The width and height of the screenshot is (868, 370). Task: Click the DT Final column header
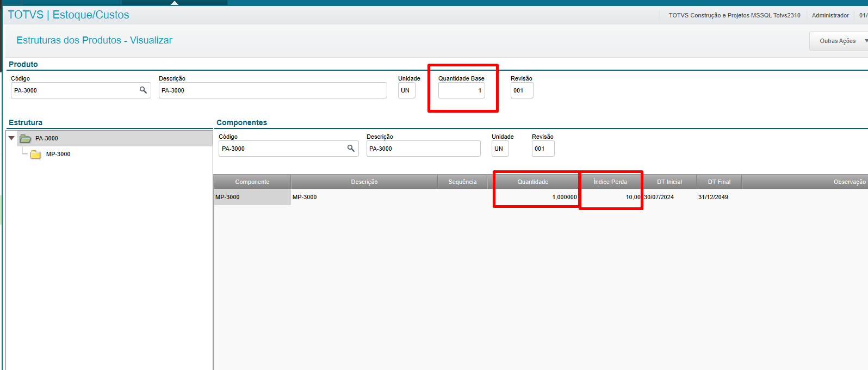click(719, 182)
